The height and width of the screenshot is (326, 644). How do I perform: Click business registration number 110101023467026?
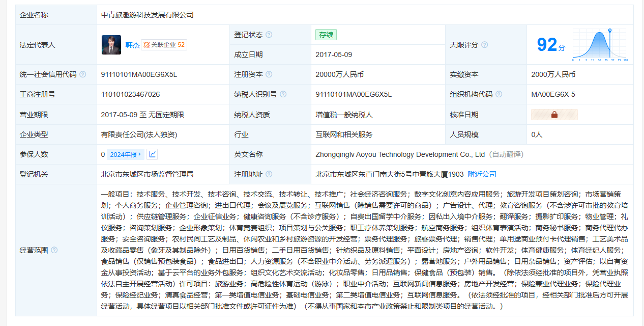click(x=131, y=94)
